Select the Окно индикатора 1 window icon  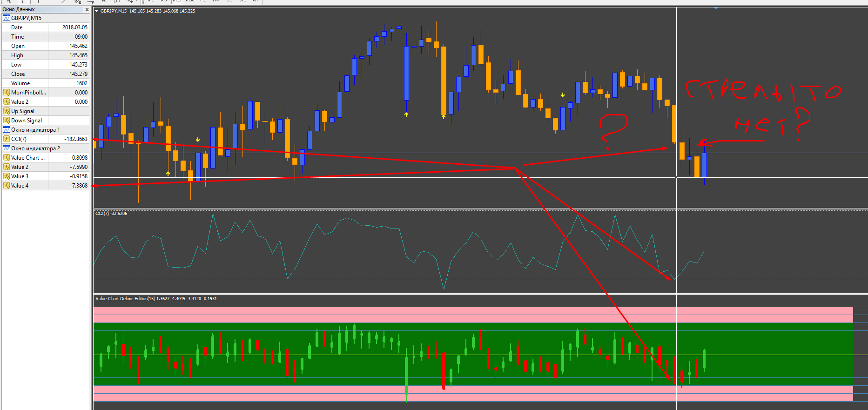7,130
